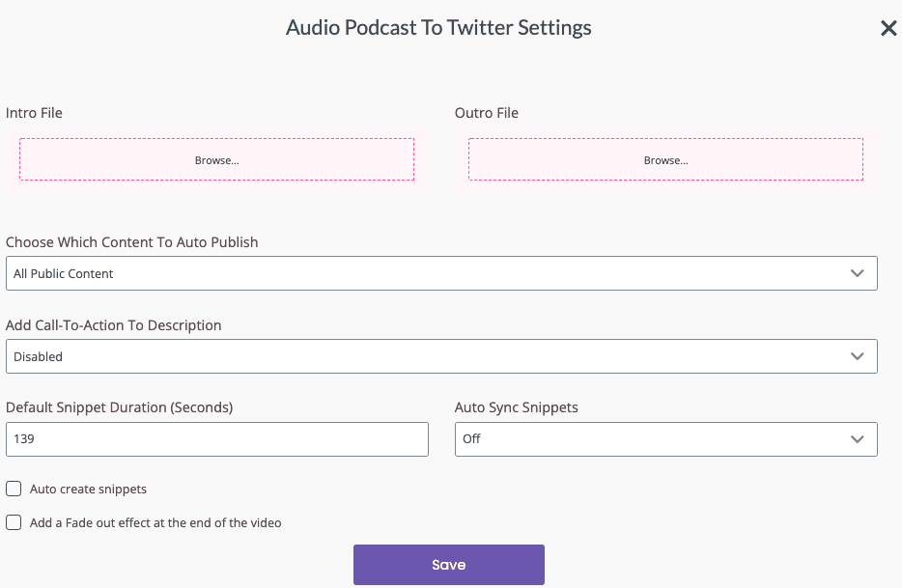Click the "Choose Which Content To Auto Publish" label
Screen dimensions: 902x588
[131, 242]
